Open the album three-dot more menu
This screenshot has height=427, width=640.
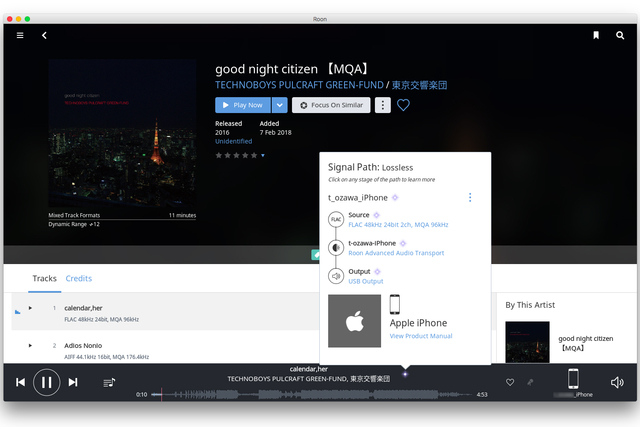pos(382,105)
